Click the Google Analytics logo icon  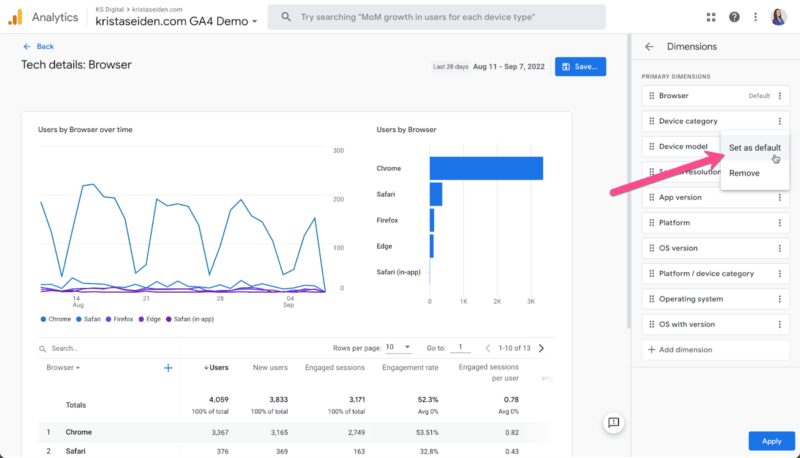tap(16, 17)
